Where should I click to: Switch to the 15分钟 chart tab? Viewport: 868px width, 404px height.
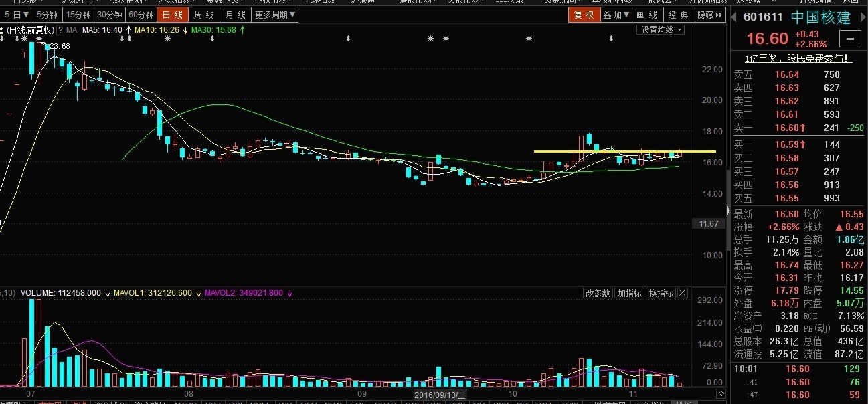pyautogui.click(x=77, y=15)
